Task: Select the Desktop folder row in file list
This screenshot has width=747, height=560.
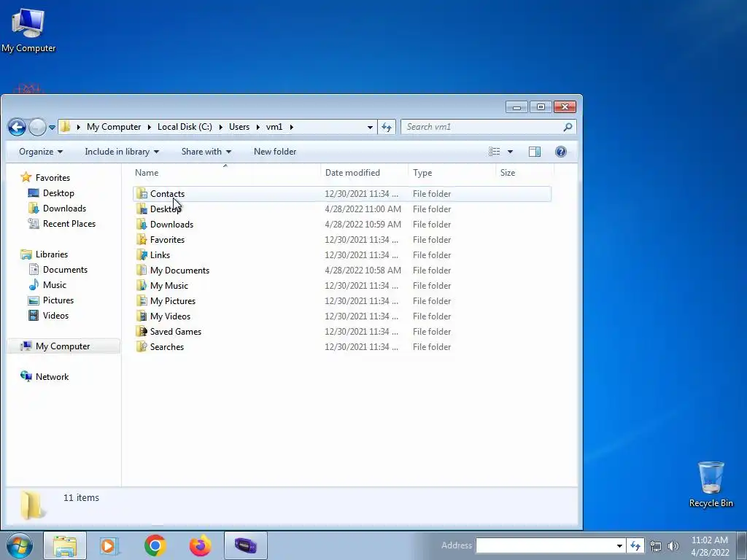Action: [x=342, y=209]
